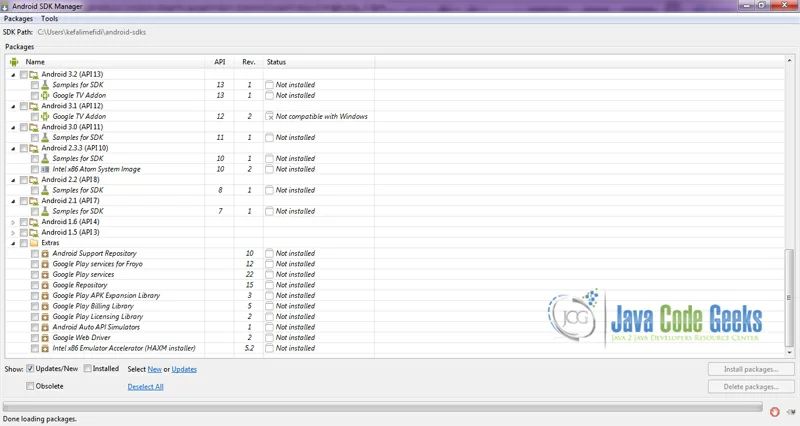Image resolution: width=800 pixels, height=426 pixels.
Task: Check the Extras group checkbox
Action: (23, 243)
